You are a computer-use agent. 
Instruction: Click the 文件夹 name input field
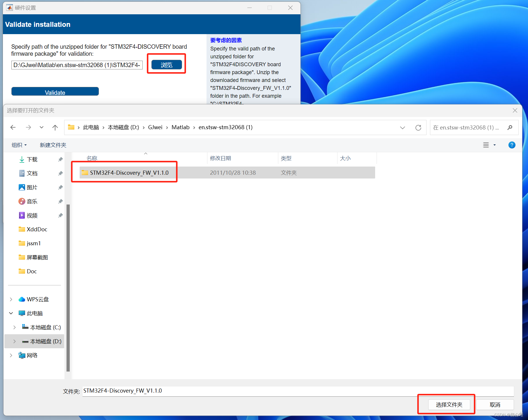pos(298,391)
